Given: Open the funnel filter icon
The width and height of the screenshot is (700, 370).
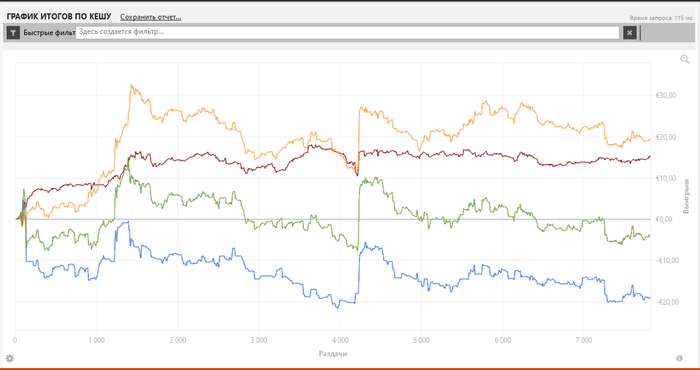Looking at the screenshot, I should (13, 33).
